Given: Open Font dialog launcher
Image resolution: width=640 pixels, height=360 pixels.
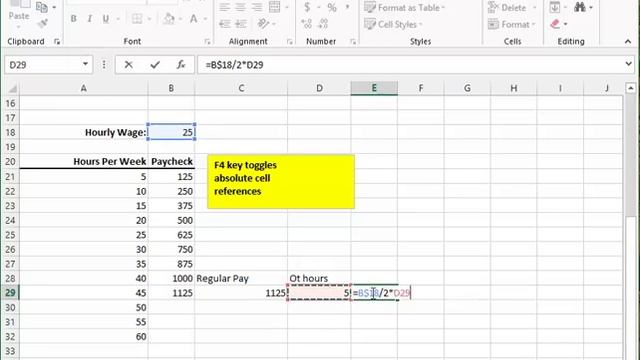Looking at the screenshot, I should click(207, 41).
